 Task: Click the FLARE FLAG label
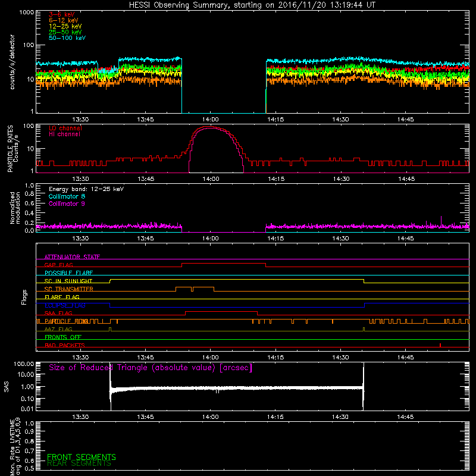62,297
